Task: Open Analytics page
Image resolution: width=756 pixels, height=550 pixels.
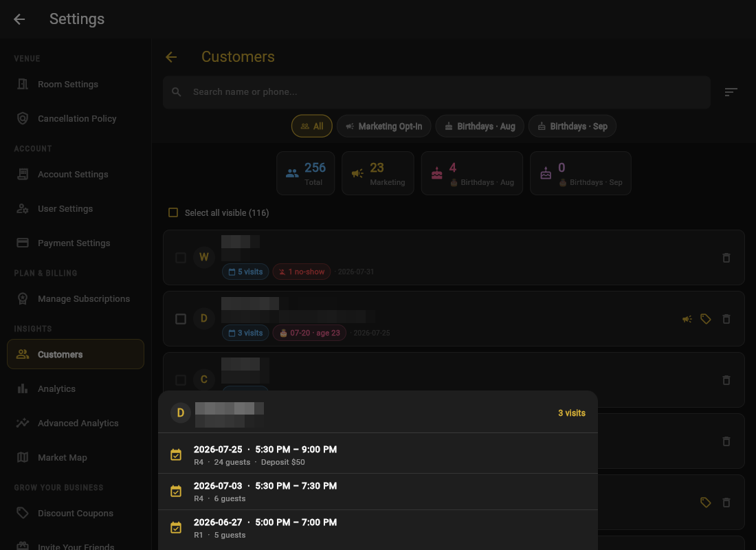Action: 76,388
